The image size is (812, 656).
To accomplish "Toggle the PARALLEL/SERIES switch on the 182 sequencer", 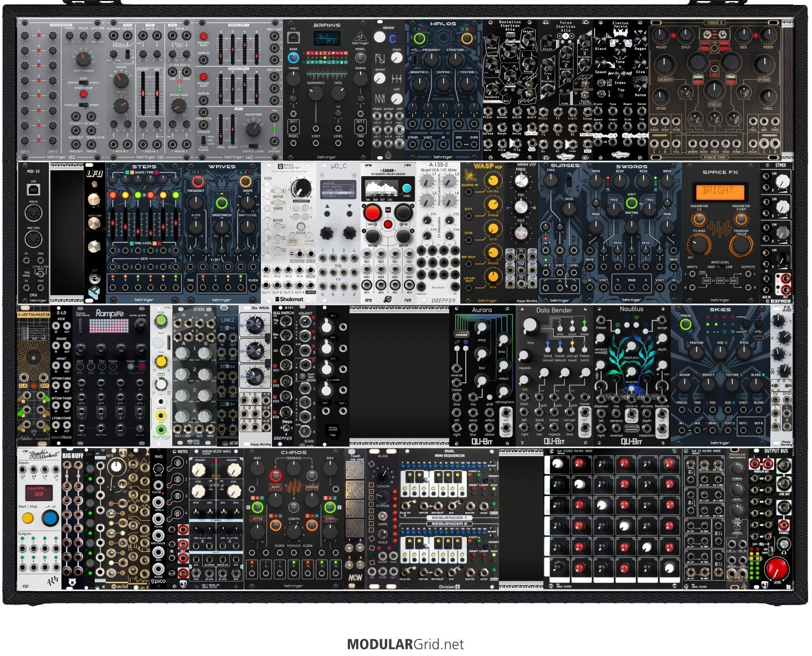I will [x=84, y=105].
